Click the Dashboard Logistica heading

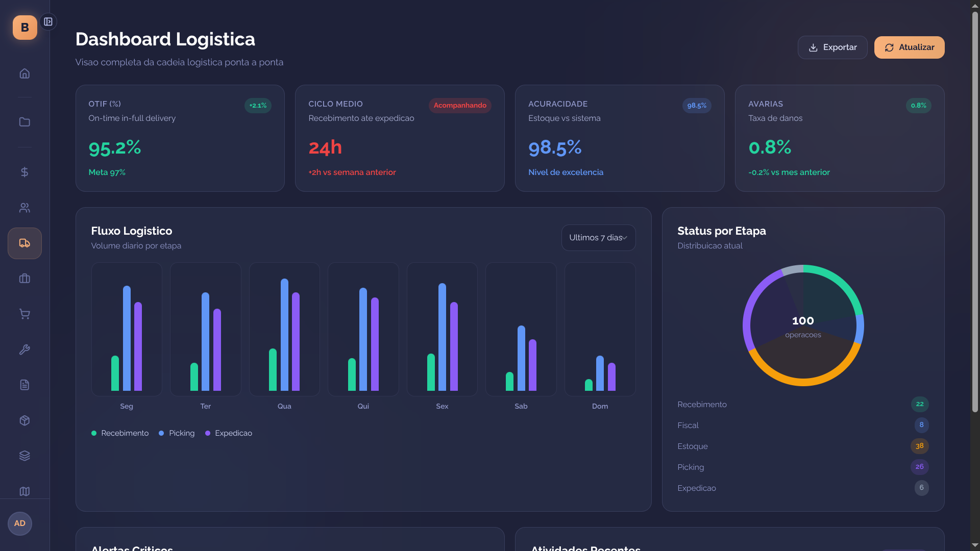click(165, 39)
